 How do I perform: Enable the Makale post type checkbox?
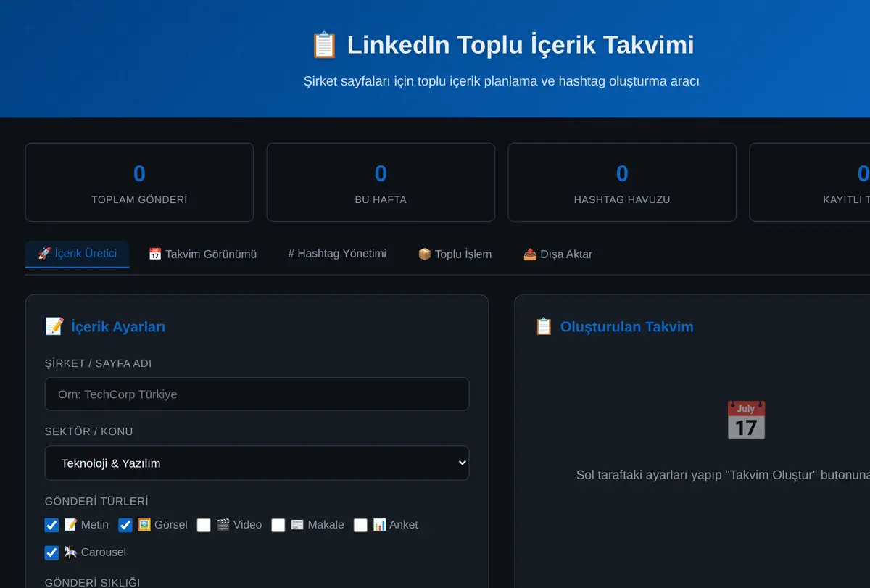278,525
